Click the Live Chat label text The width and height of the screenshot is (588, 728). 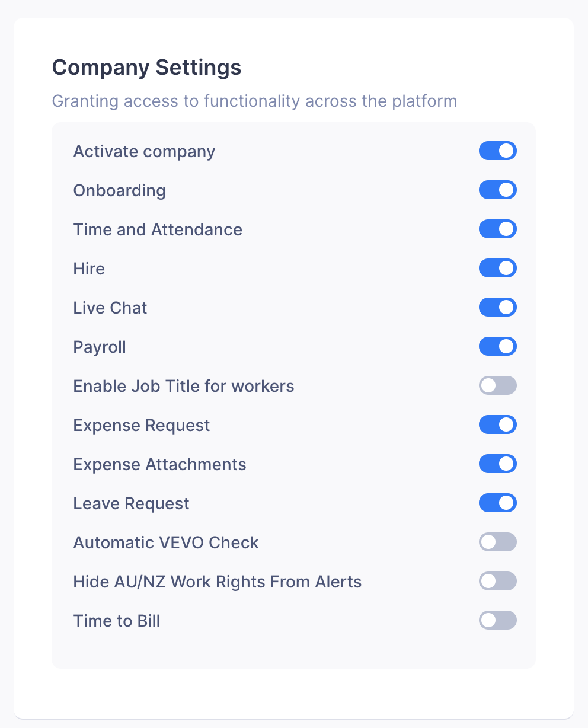[x=110, y=308]
